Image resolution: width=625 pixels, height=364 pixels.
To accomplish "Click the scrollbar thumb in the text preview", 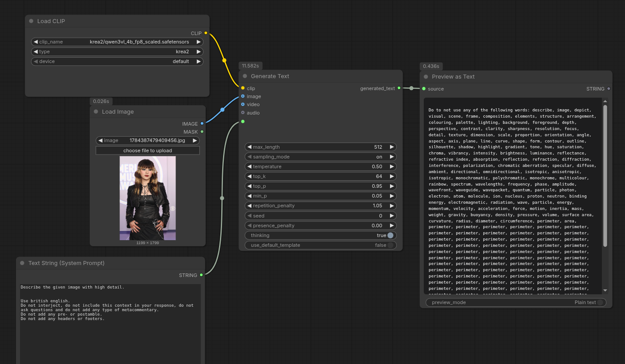I will click(605, 176).
